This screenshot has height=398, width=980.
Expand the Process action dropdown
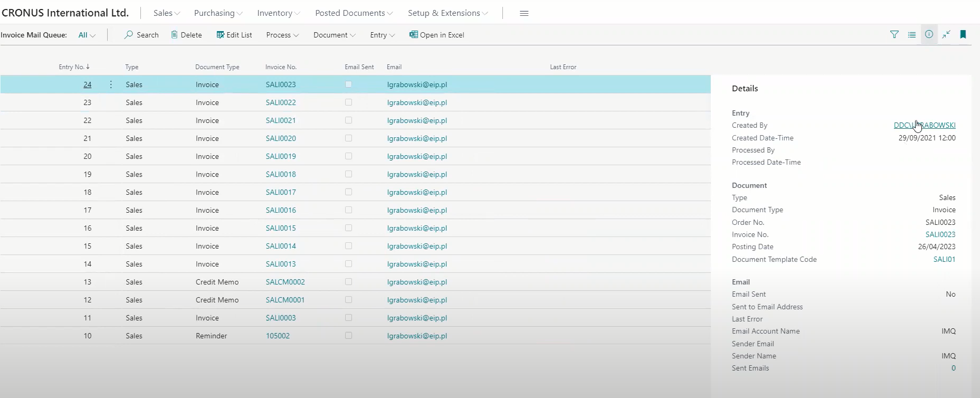tap(282, 35)
